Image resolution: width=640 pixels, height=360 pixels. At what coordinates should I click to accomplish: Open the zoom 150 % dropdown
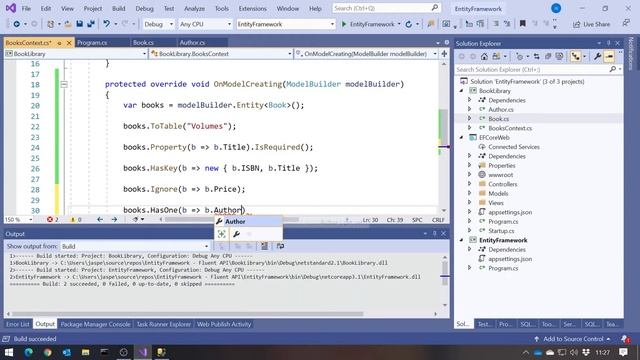click(19, 220)
